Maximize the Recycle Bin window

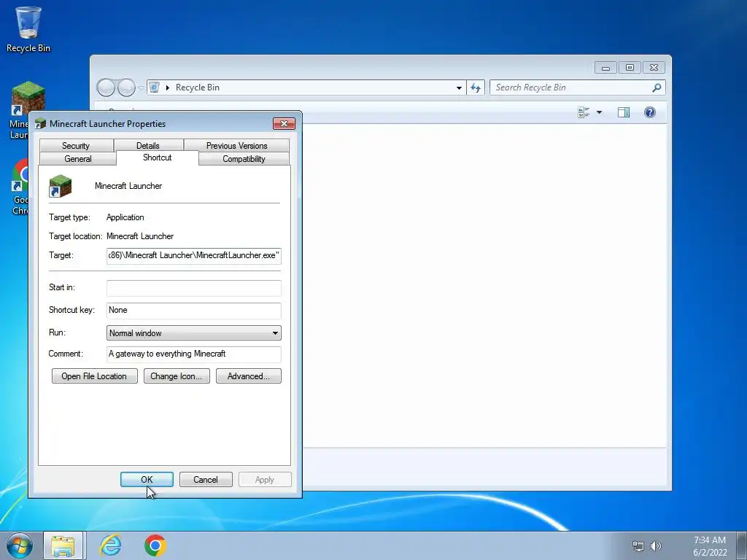[630, 68]
